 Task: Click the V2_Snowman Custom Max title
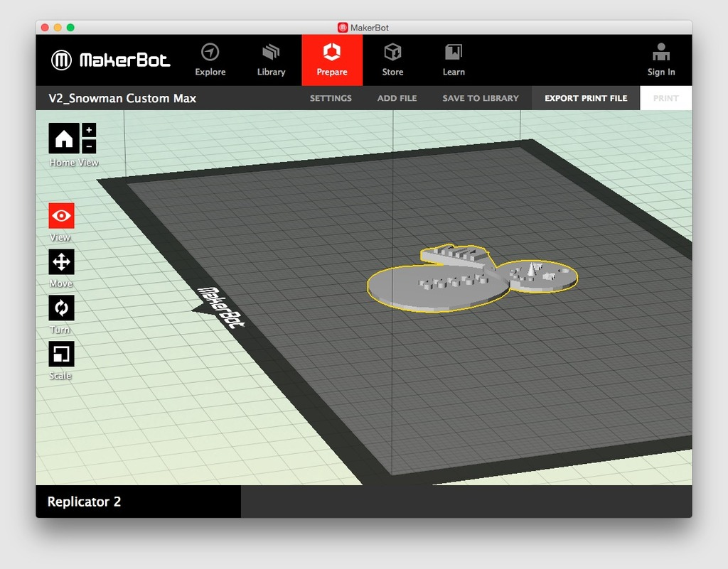click(x=122, y=98)
